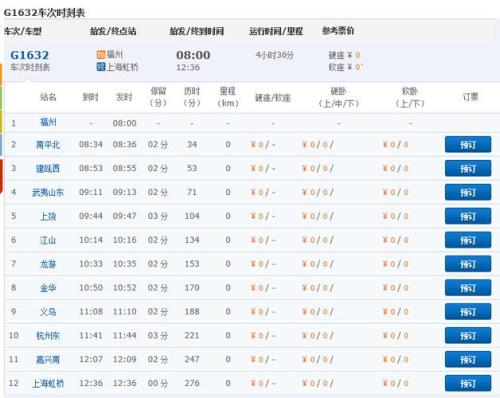Book ticket in the 义乌 row
500x398 pixels.
point(468,312)
